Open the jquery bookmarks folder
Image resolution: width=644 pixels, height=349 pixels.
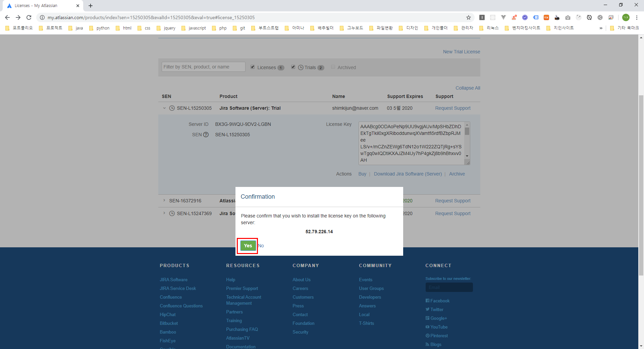tap(166, 28)
